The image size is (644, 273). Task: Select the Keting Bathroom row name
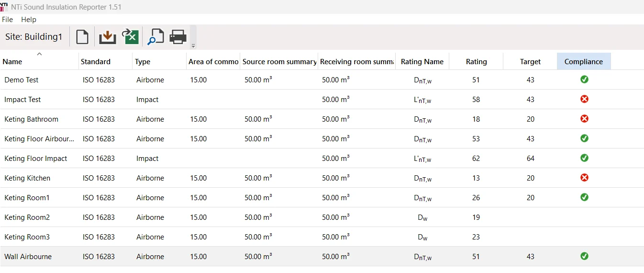31,119
